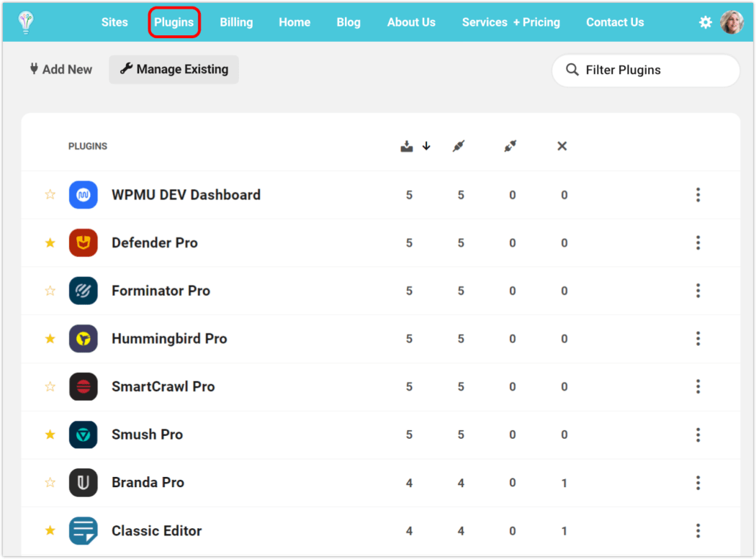This screenshot has height=559, width=756.
Task: Open the Branda Pro three-dot menu
Action: [698, 482]
